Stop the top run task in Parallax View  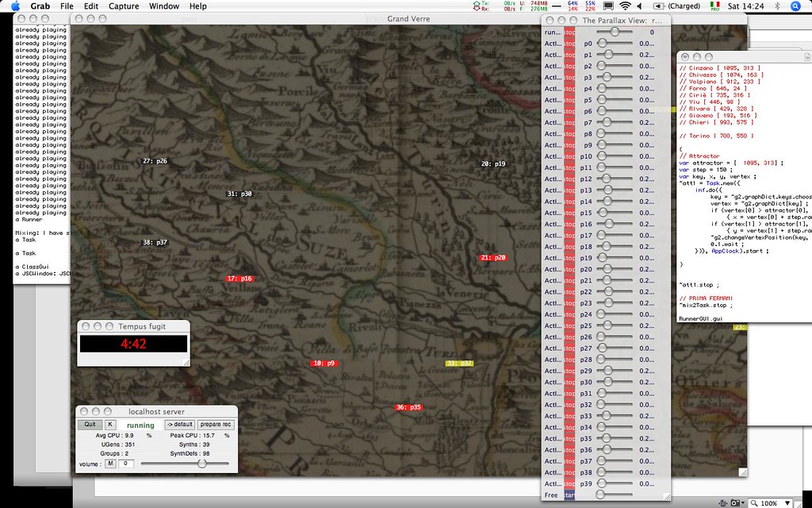pyautogui.click(x=569, y=32)
